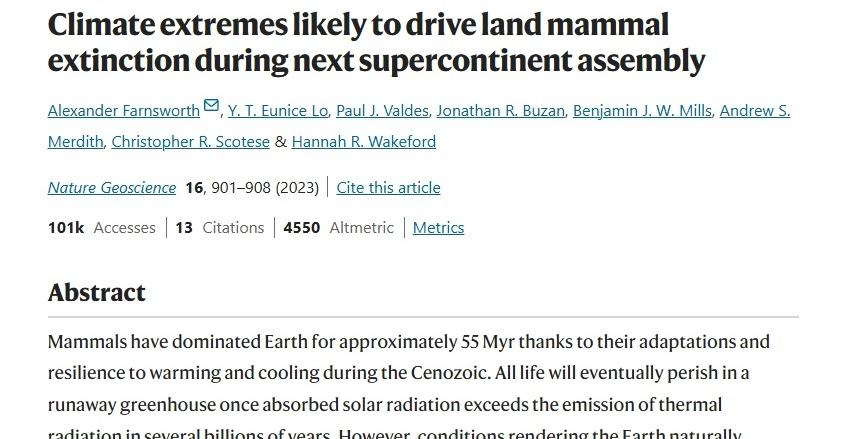Click the Merdith author surname link

[x=75, y=142]
